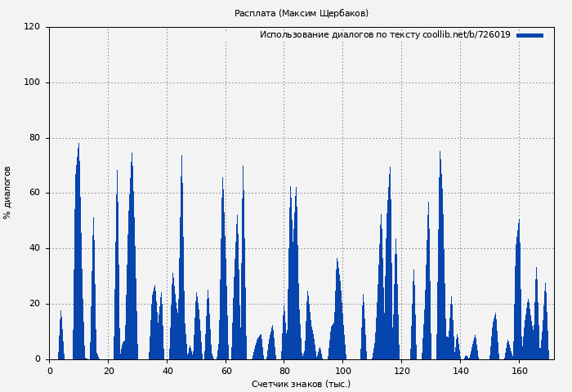Click the 80 tick label on the x-axis
The width and height of the screenshot is (572, 392).
point(284,371)
